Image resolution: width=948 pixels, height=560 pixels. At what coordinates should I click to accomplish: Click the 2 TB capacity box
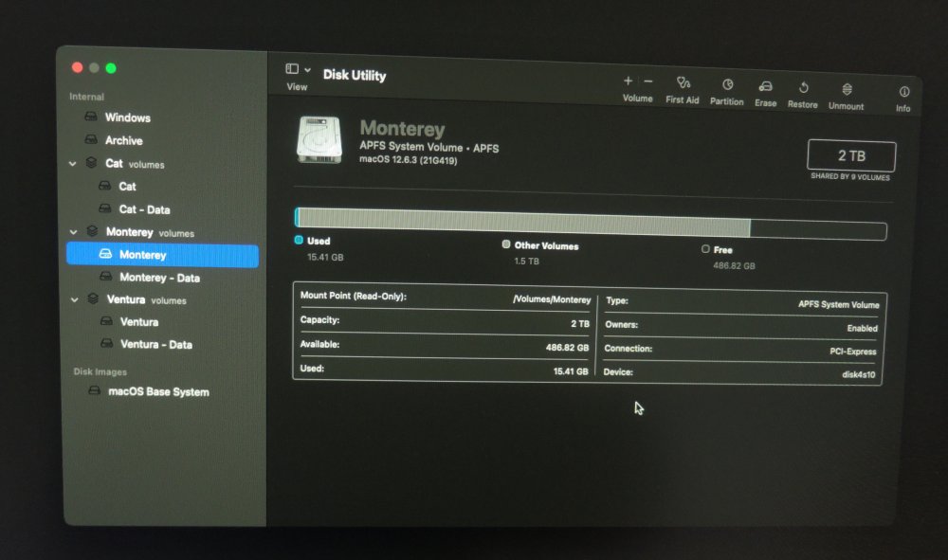click(x=851, y=155)
